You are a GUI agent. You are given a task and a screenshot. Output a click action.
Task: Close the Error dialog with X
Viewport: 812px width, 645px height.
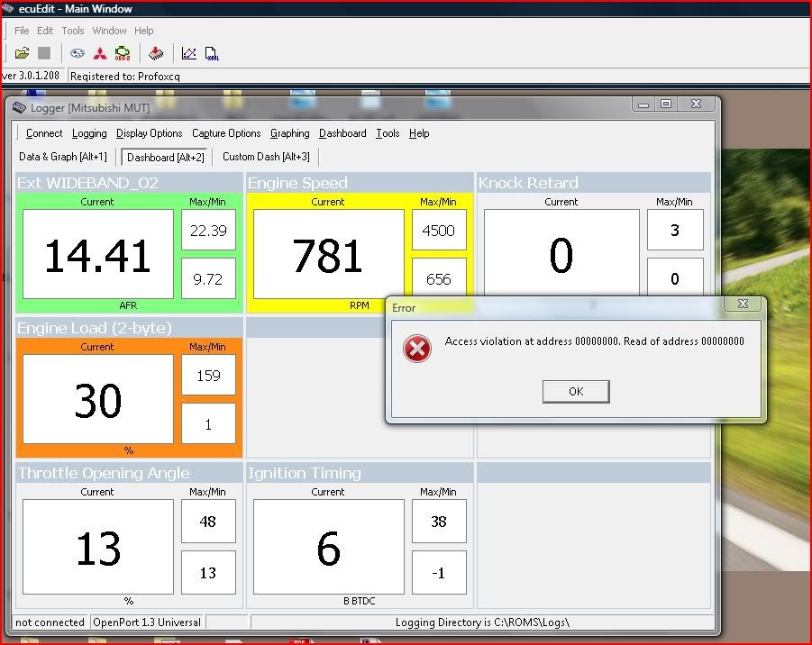[x=743, y=304]
